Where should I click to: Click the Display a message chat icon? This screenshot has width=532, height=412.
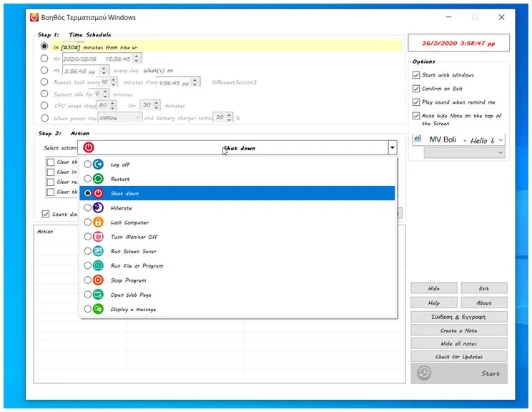tap(98, 309)
